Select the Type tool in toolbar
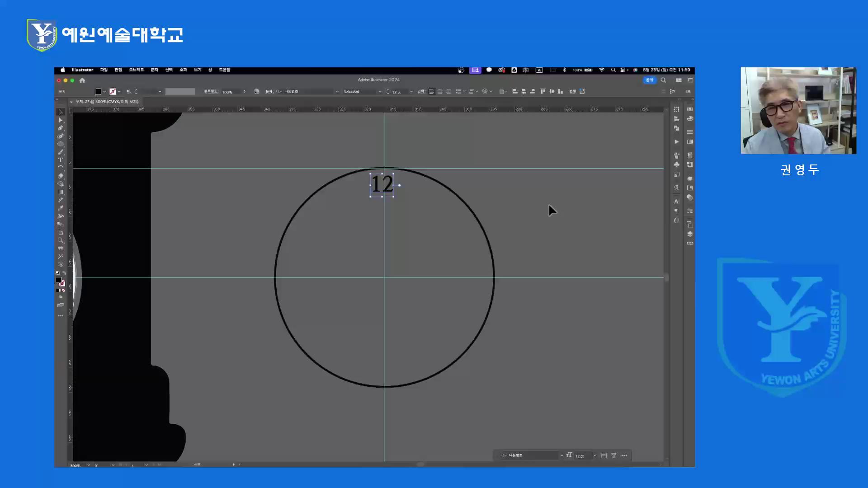868x488 pixels. (60, 160)
